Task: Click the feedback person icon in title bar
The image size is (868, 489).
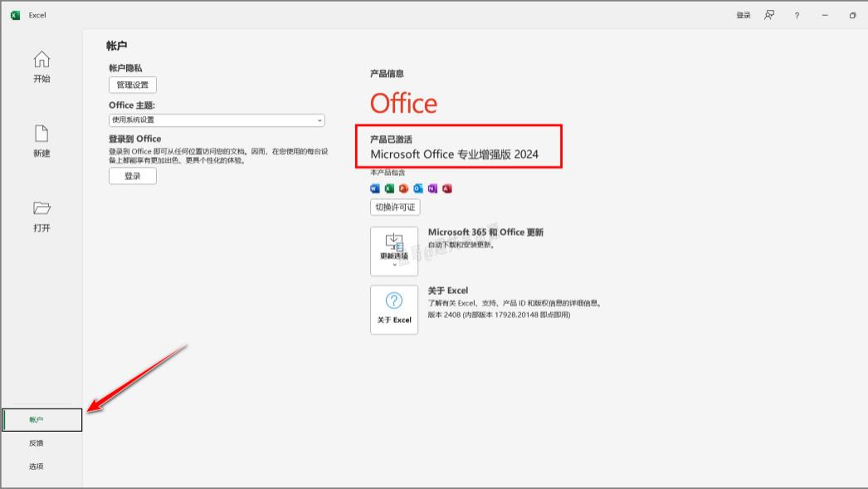Action: 769,16
